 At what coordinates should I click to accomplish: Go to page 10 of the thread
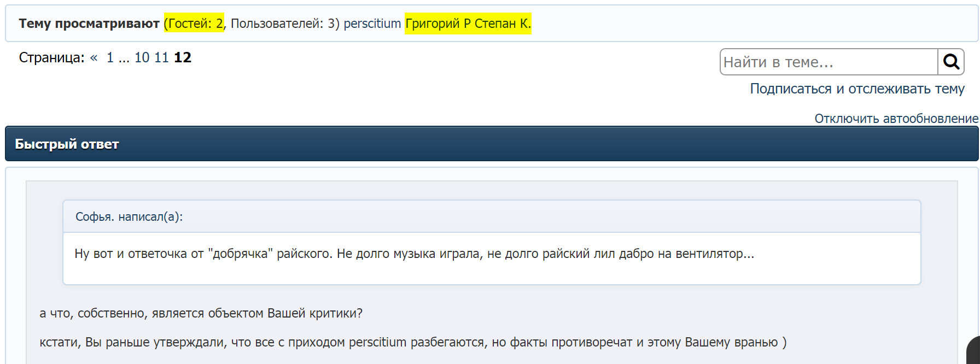click(x=141, y=57)
